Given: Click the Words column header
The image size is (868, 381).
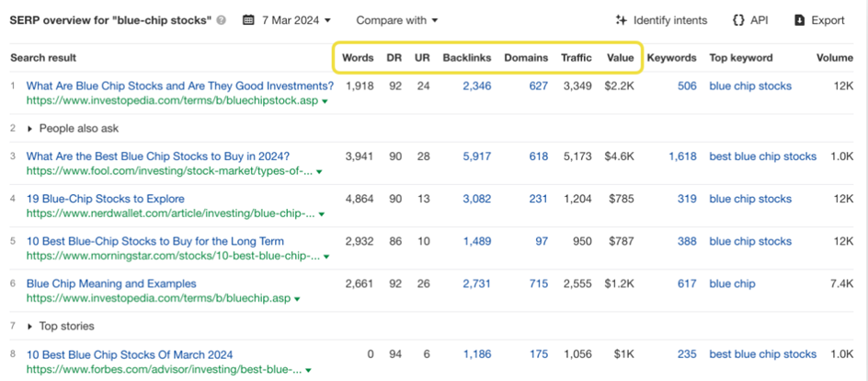Looking at the screenshot, I should [358, 58].
